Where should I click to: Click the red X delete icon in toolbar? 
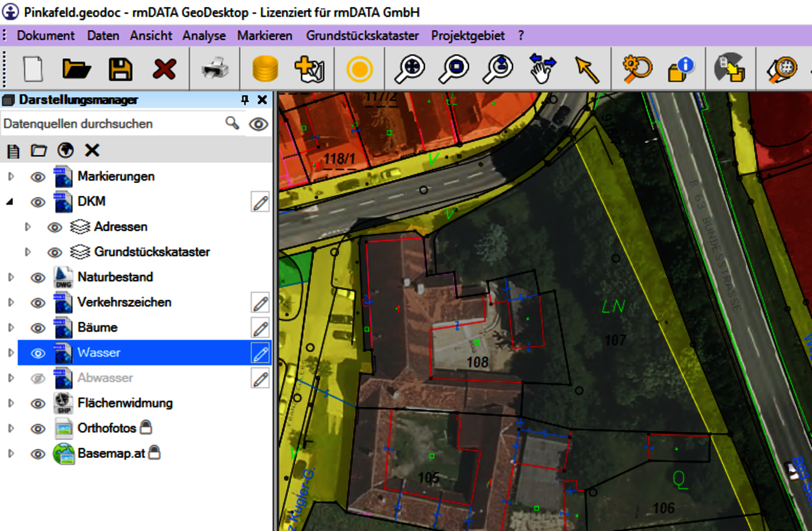(164, 69)
